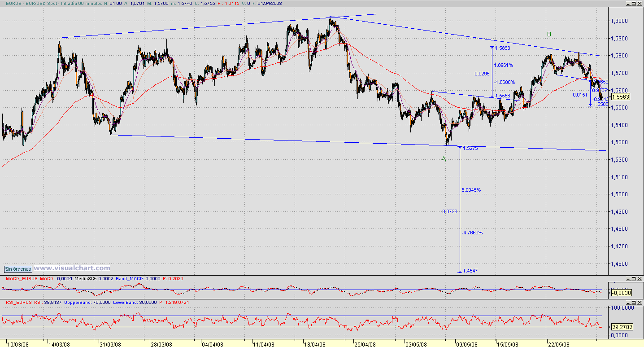
Task: Click the '1,5900' price axis label
Action: [619, 39]
